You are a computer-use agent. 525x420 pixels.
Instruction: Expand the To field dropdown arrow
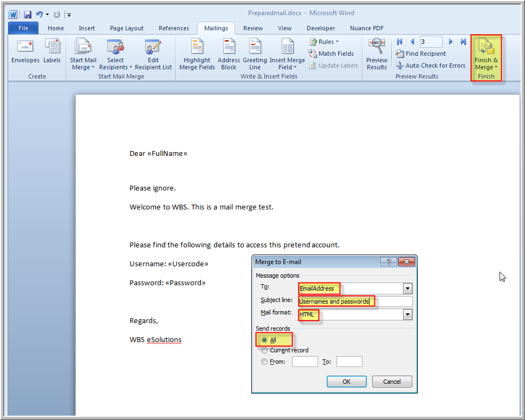coord(407,288)
